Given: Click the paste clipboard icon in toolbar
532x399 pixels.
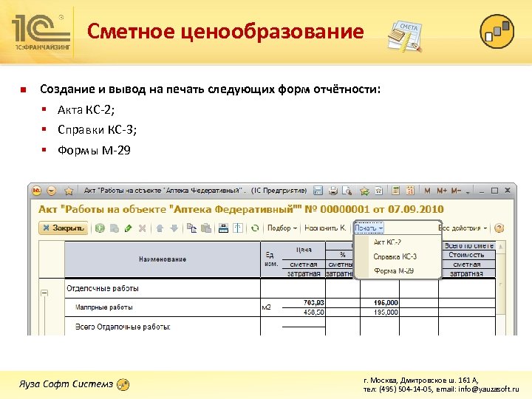Looking at the screenshot, I should tap(206, 228).
